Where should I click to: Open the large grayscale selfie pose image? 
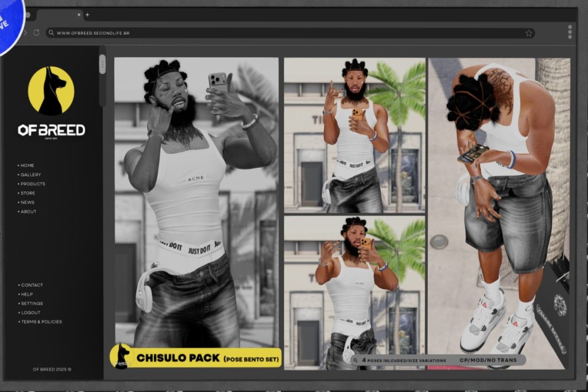coord(196,203)
